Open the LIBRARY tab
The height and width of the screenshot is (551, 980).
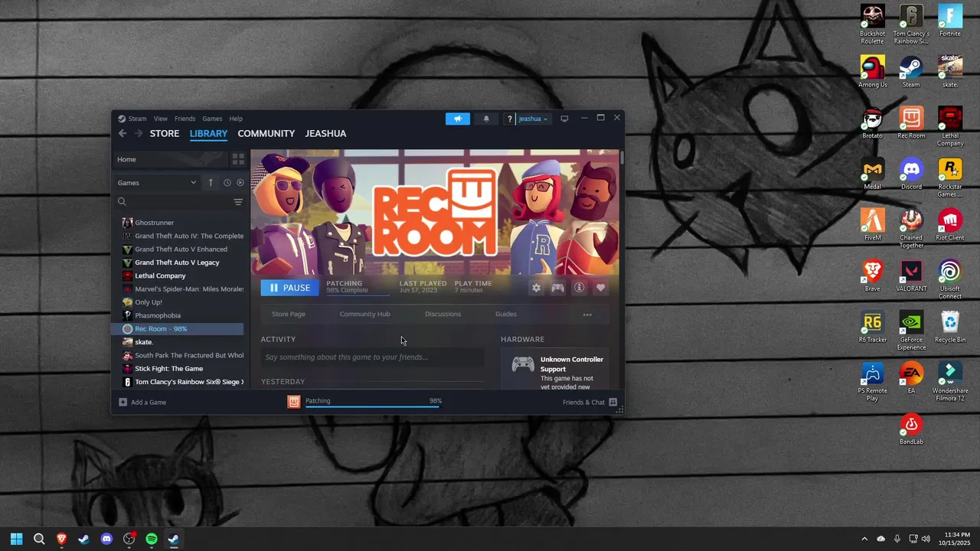pyautogui.click(x=208, y=133)
